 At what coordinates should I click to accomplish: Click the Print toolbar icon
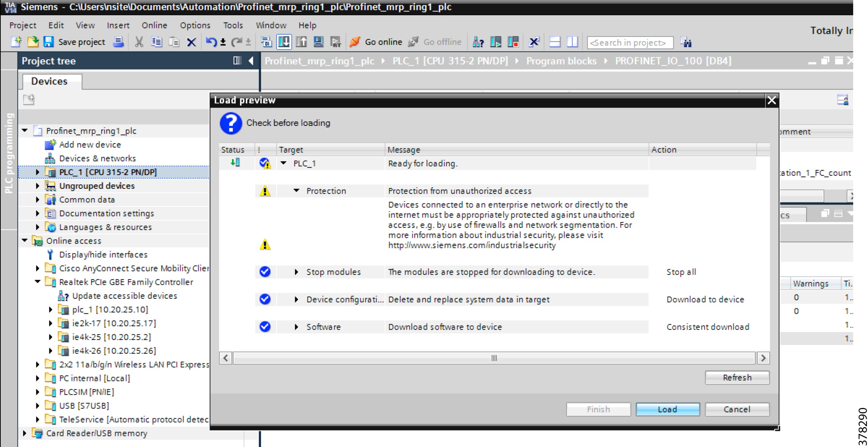[x=118, y=42]
